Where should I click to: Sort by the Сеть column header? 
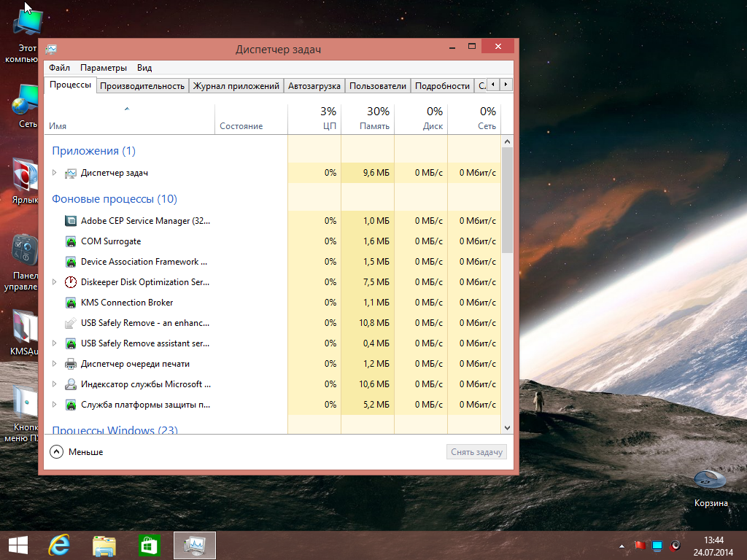[474, 119]
